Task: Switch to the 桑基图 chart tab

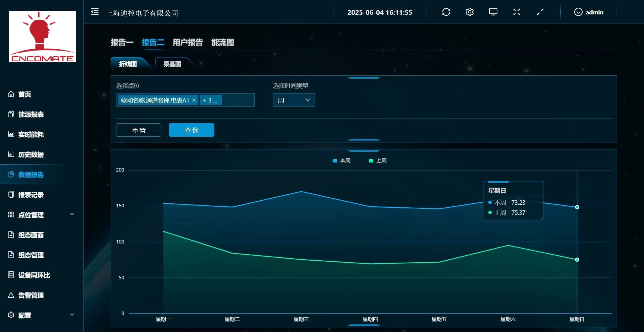Action: click(x=172, y=64)
